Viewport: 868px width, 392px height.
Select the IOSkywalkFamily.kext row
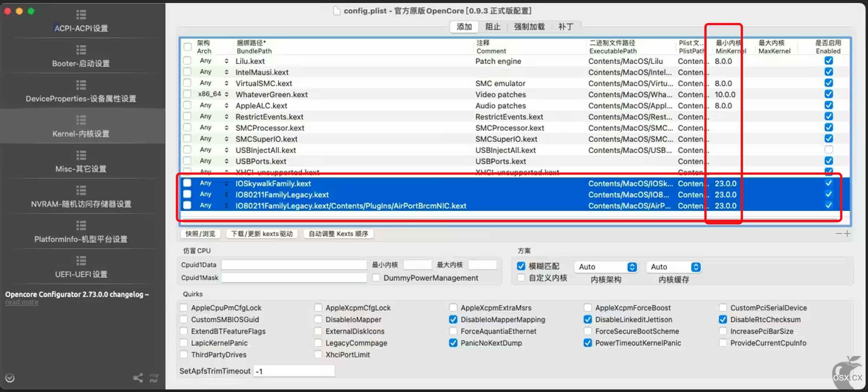(x=516, y=183)
